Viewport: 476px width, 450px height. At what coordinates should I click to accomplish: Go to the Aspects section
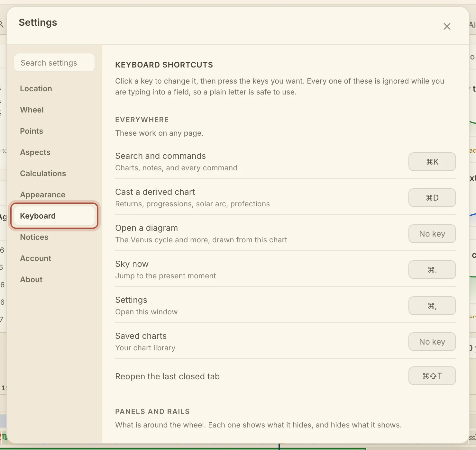[x=54, y=152]
